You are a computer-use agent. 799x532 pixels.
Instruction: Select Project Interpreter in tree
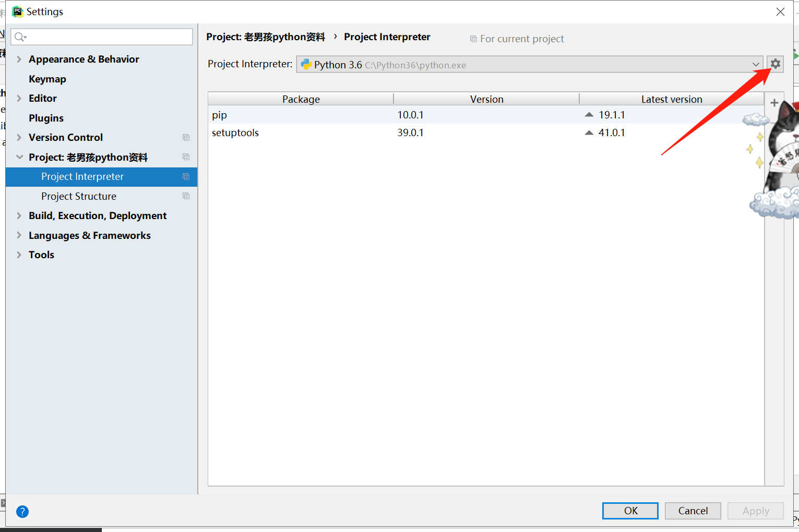coord(101,177)
